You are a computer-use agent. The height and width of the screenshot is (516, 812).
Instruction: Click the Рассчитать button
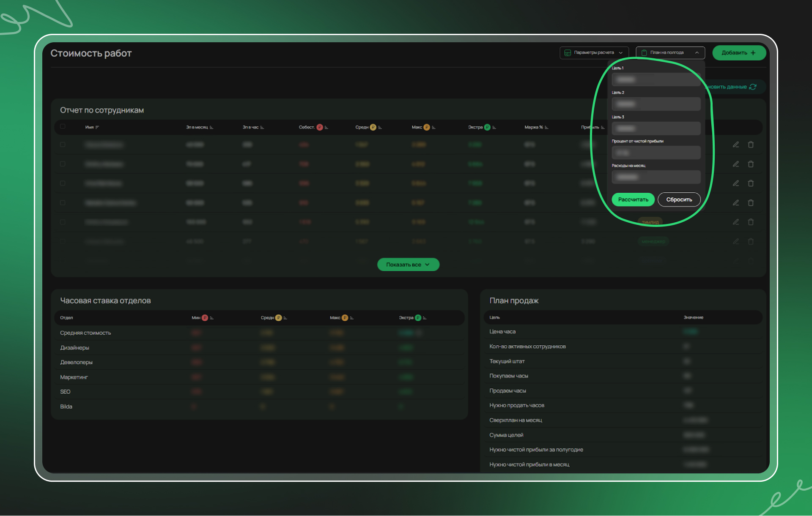coord(633,199)
